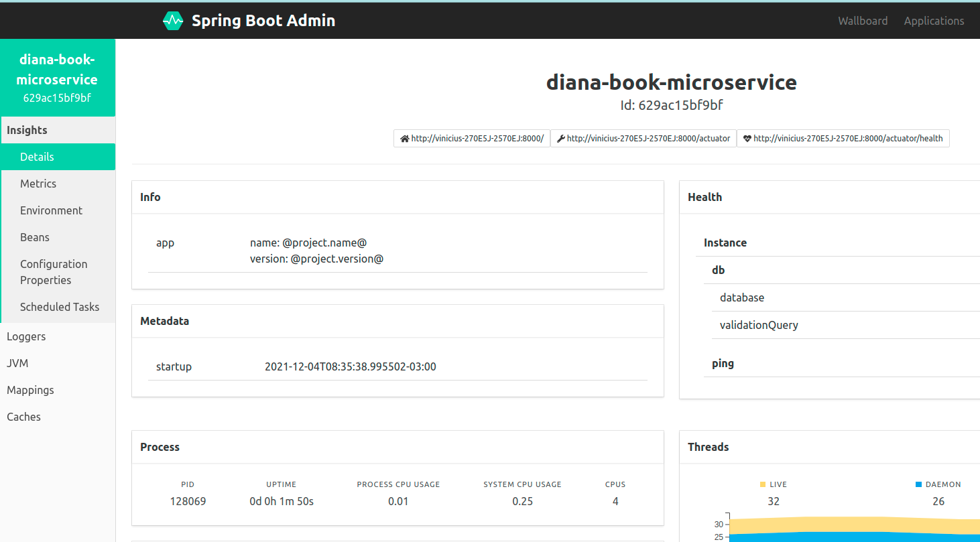Click the PID value 128069
Image resolution: width=980 pixels, height=542 pixels.
[188, 501]
